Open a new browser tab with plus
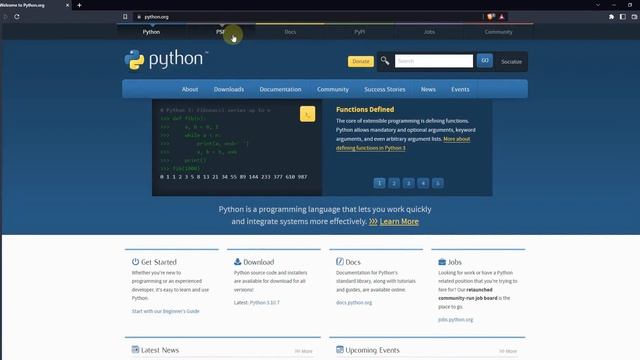Image resolution: width=640 pixels, height=360 pixels. [x=79, y=5]
